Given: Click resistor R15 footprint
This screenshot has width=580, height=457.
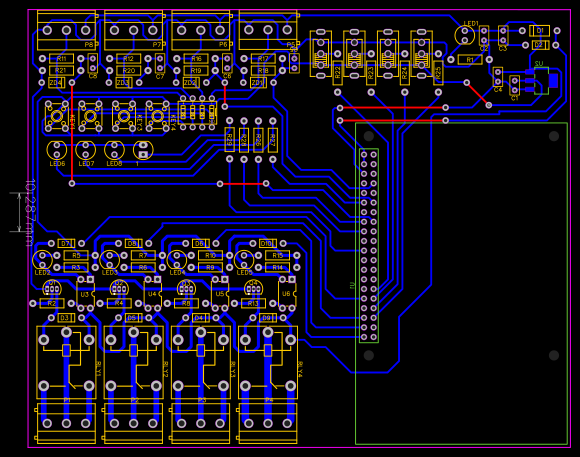Looking at the screenshot, I should pos(277,256).
